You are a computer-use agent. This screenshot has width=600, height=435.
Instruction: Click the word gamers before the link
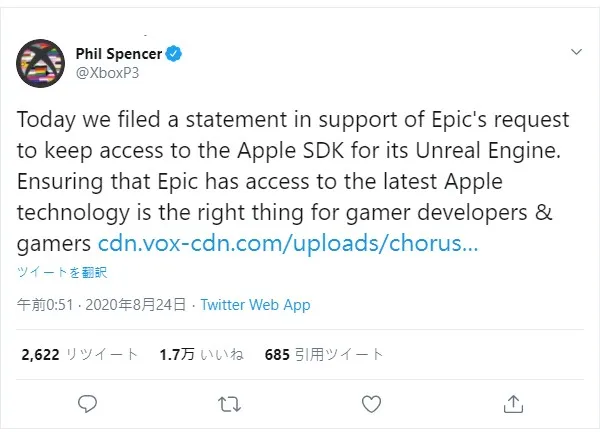[54, 243]
